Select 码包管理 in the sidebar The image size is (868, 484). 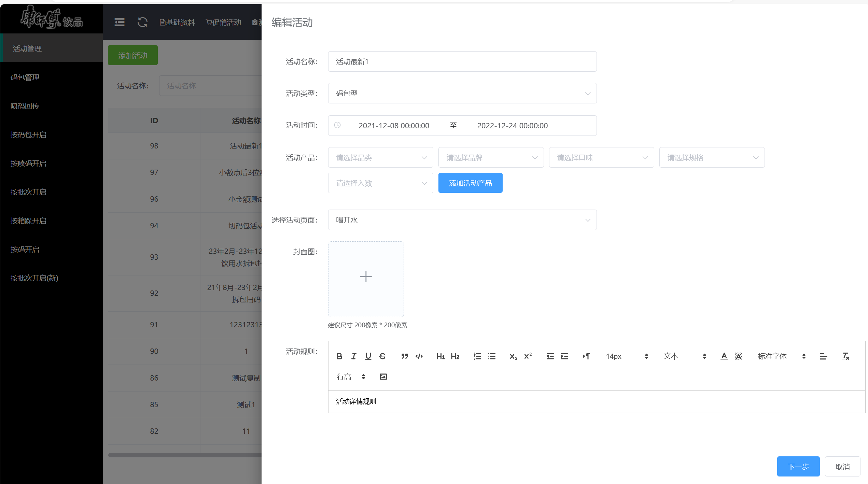click(52, 77)
